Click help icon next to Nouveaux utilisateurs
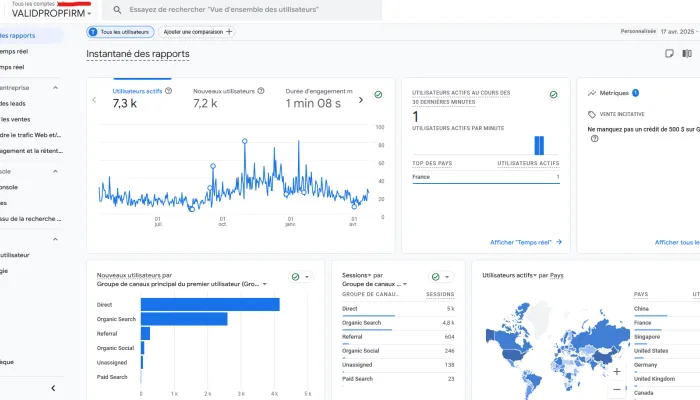The width and height of the screenshot is (700, 400). point(261,91)
